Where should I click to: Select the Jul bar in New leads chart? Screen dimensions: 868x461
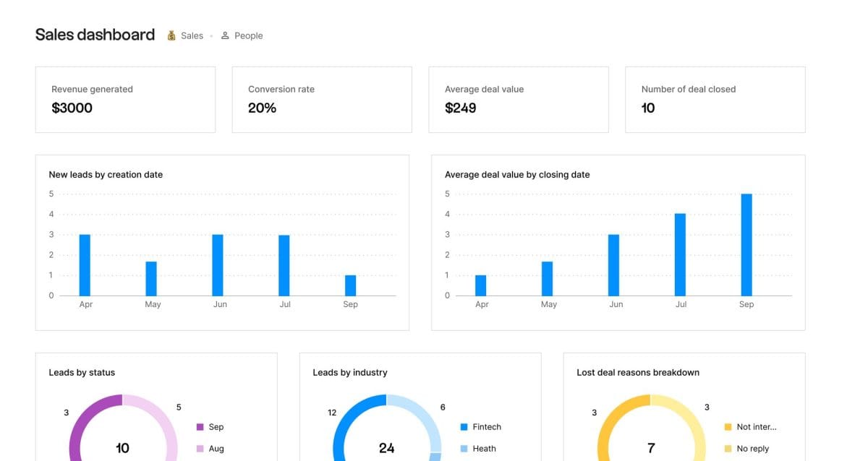[x=284, y=265]
